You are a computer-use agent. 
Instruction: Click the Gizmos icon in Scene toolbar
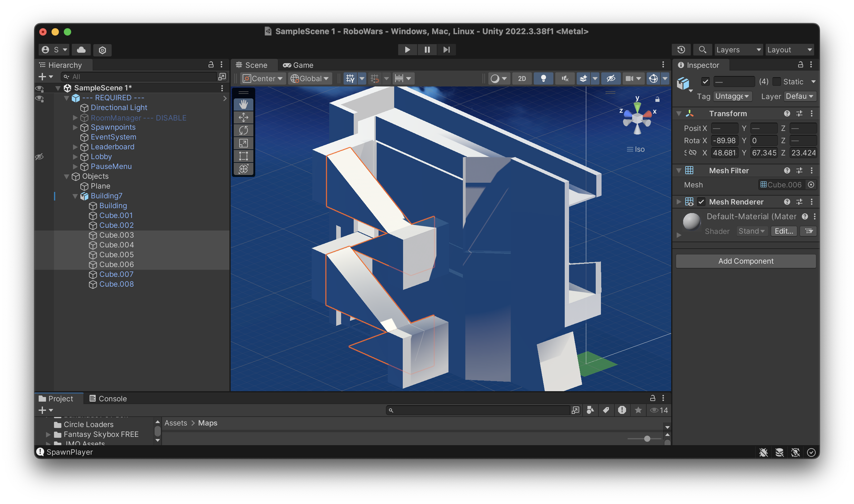click(653, 78)
